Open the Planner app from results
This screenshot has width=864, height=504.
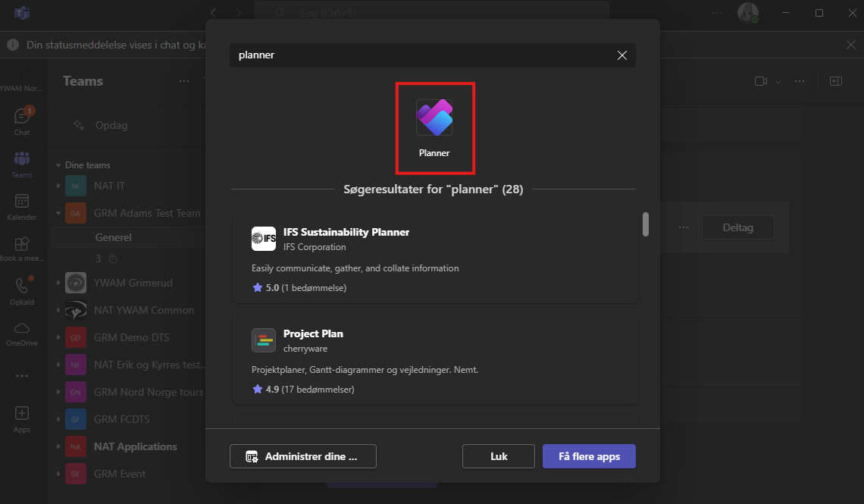434,128
